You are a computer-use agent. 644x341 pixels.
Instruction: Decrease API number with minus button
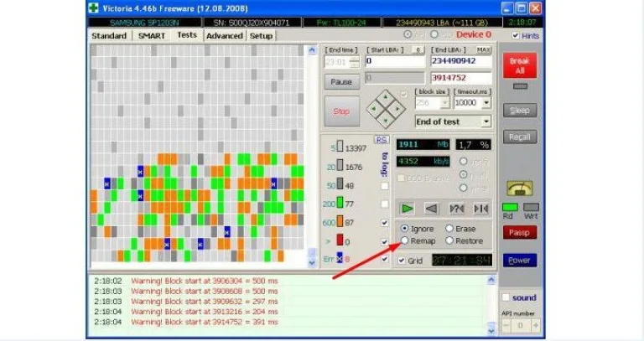(x=506, y=325)
